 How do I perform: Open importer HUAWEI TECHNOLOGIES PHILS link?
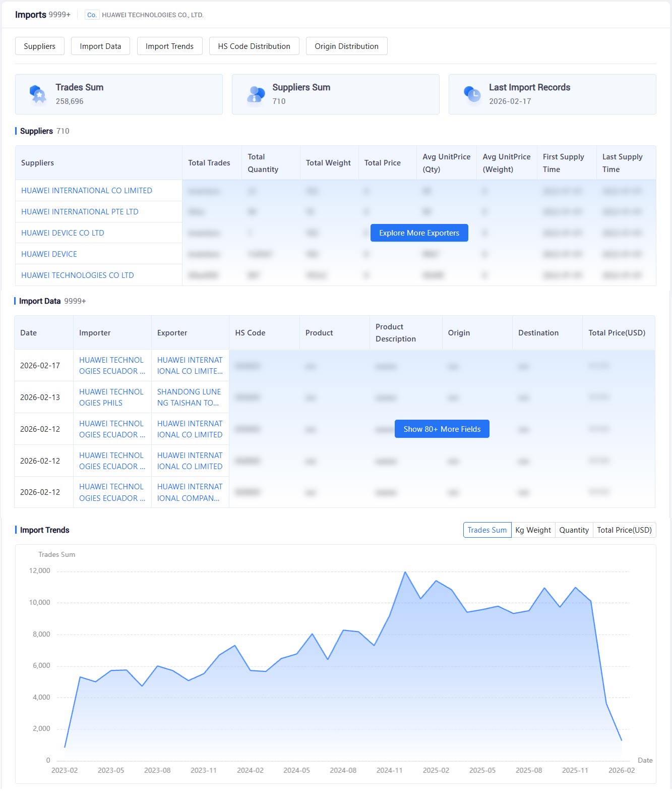coord(111,397)
